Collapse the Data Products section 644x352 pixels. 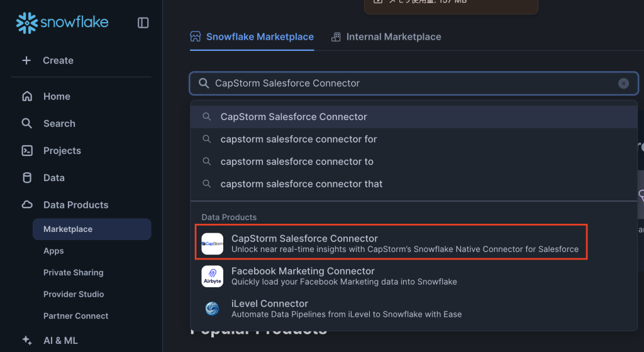pyautogui.click(x=76, y=205)
